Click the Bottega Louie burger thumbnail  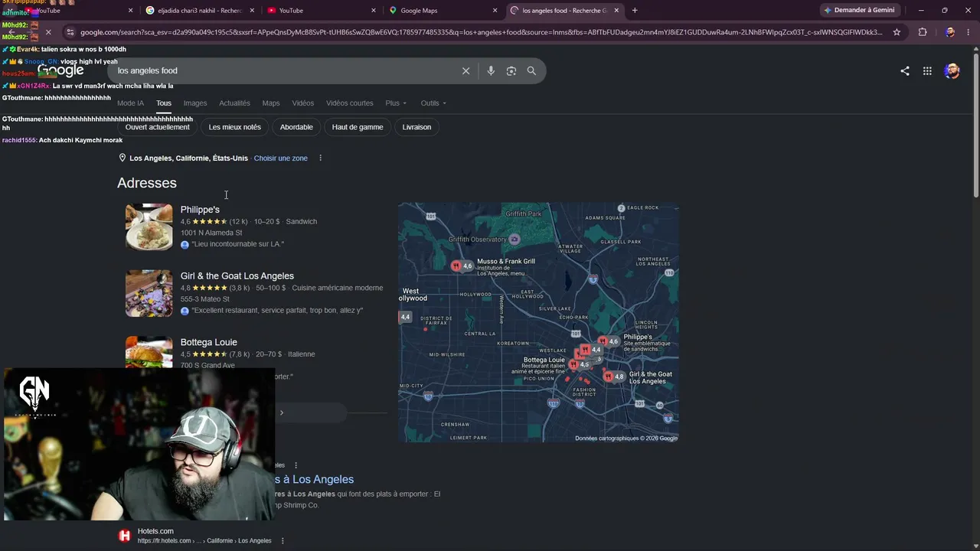pyautogui.click(x=149, y=352)
